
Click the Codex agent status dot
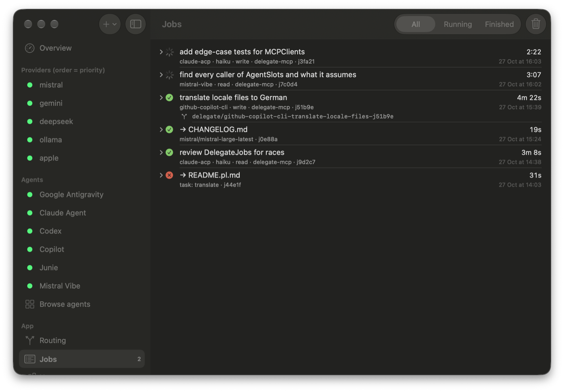click(30, 231)
